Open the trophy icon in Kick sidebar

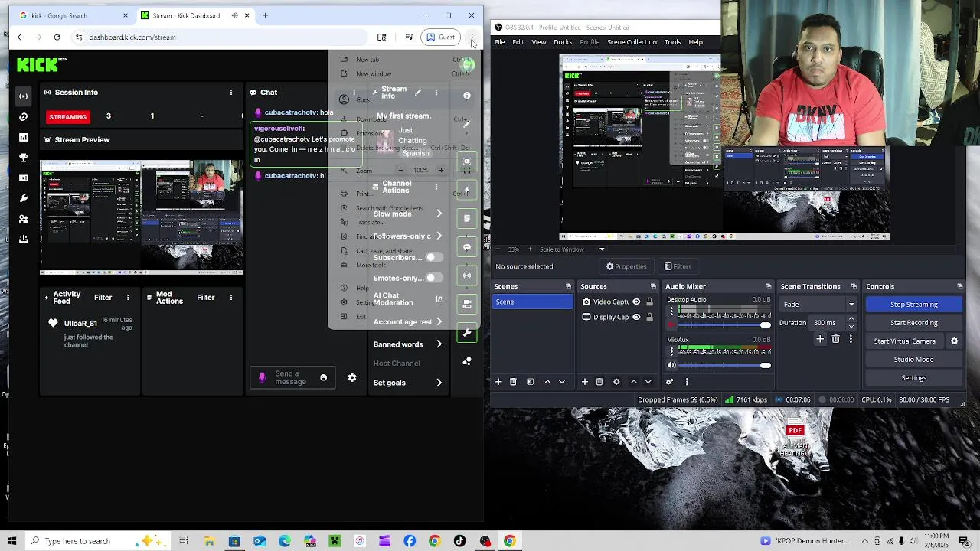23,158
